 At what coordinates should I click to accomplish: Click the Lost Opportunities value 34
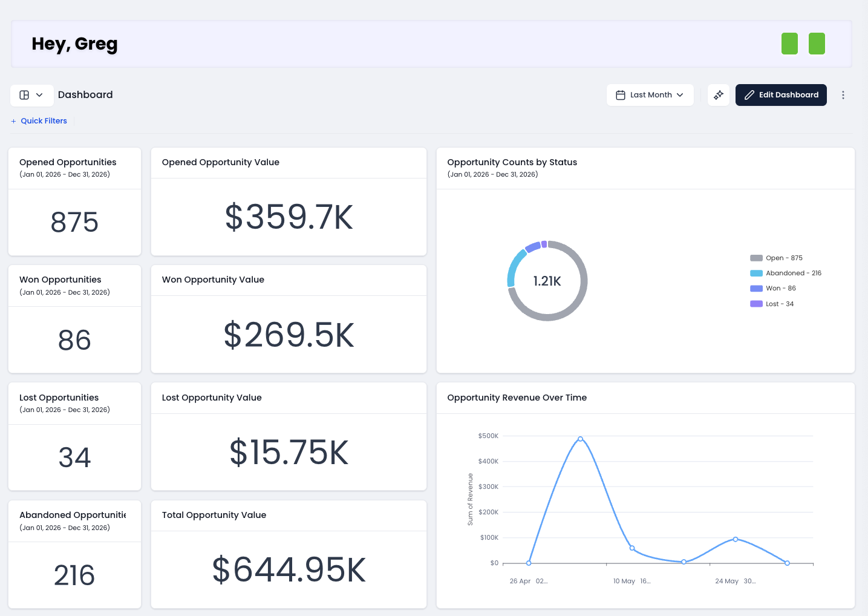pos(74,457)
